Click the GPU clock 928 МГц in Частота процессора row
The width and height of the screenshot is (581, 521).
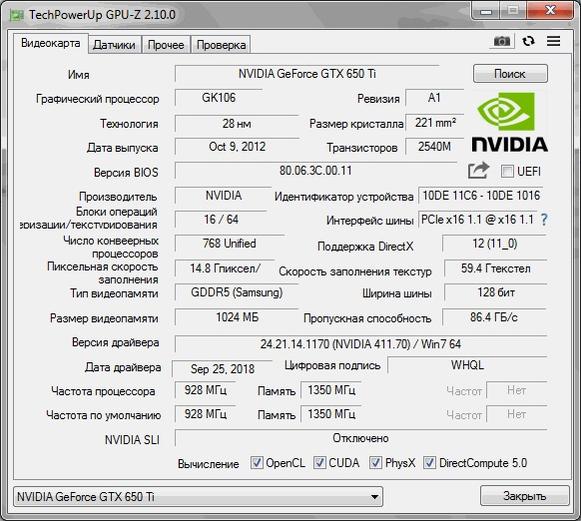[205, 390]
